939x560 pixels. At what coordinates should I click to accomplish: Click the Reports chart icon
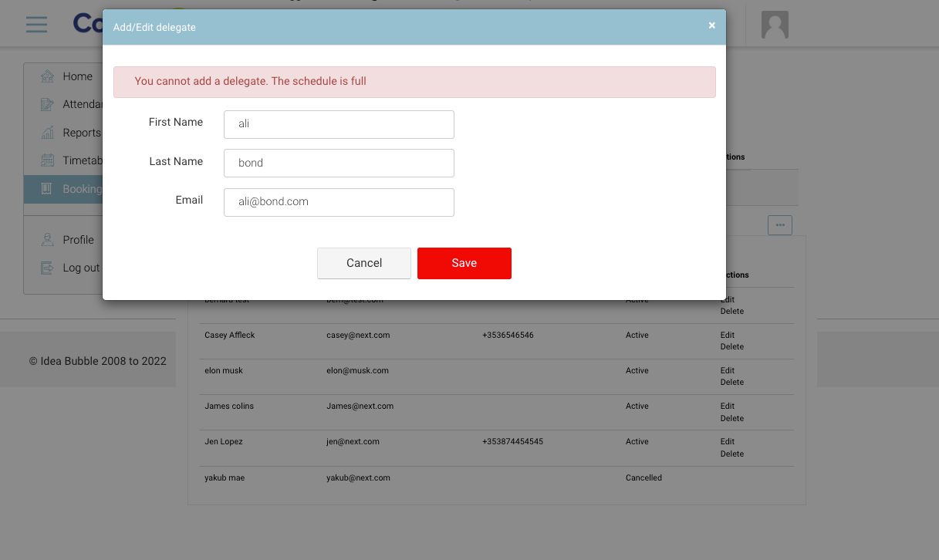click(x=48, y=133)
